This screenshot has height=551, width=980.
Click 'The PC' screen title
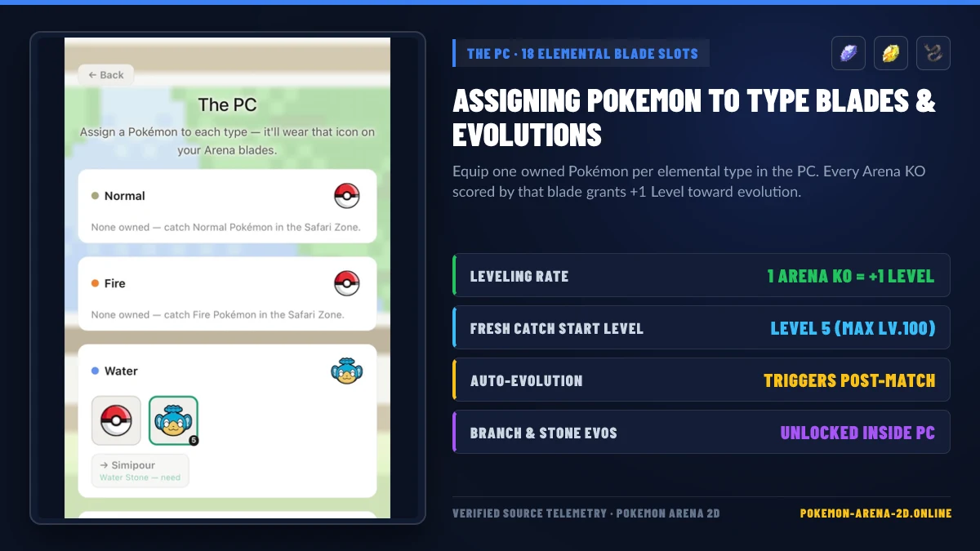coord(227,104)
